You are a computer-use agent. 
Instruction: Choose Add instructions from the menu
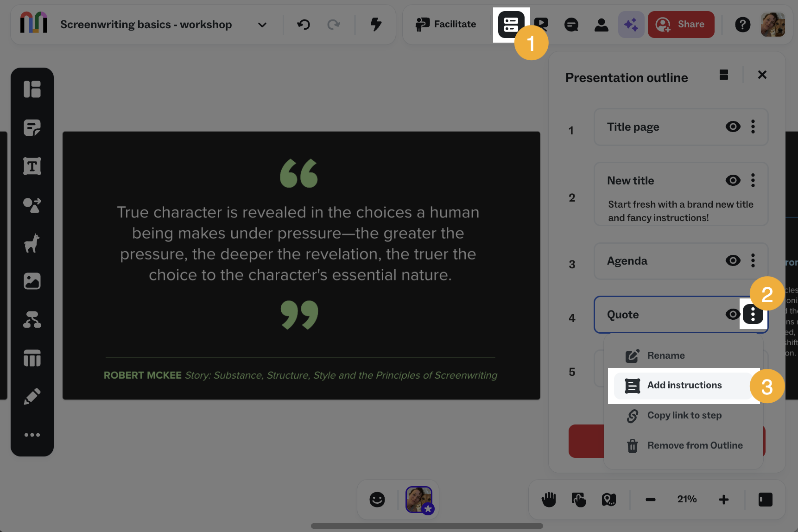pos(684,386)
